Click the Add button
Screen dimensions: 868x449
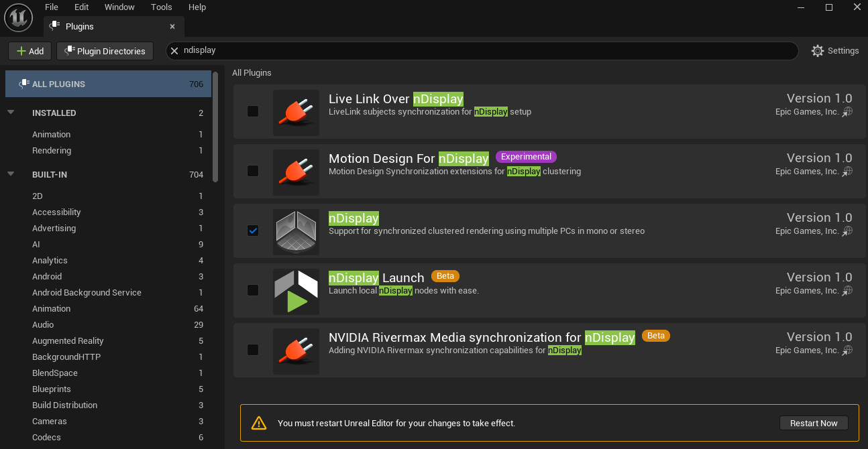(30, 51)
